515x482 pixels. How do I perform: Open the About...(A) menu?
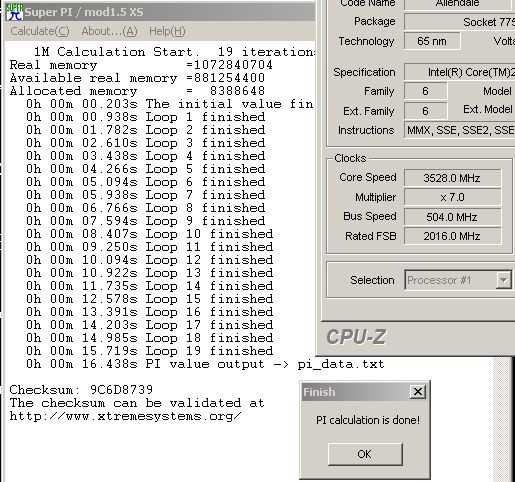(x=109, y=31)
